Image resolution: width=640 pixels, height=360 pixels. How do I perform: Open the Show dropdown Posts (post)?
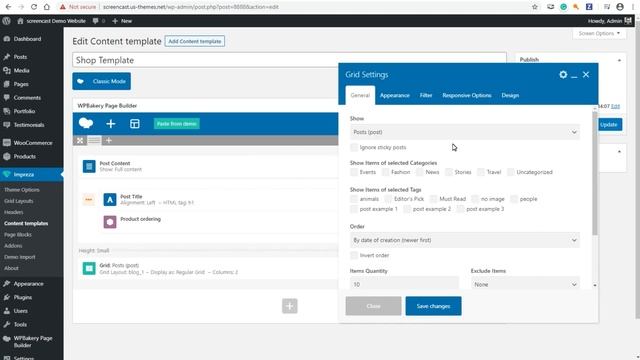coord(464,132)
